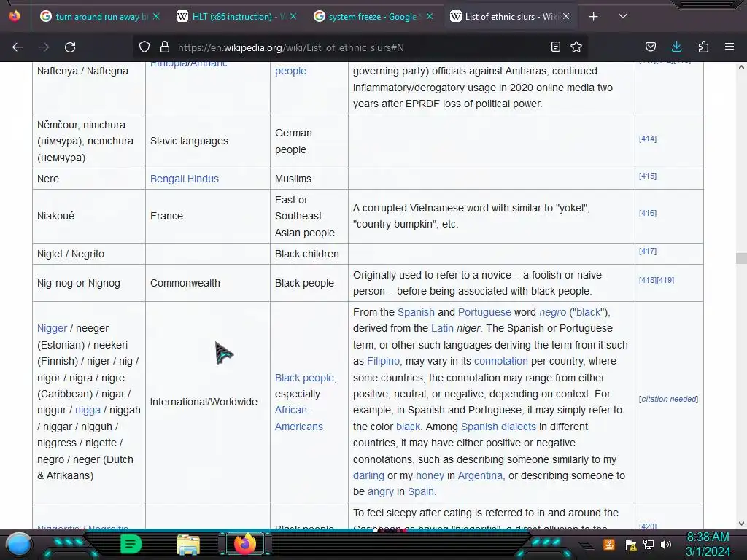Go back using the back arrow

[x=18, y=47]
